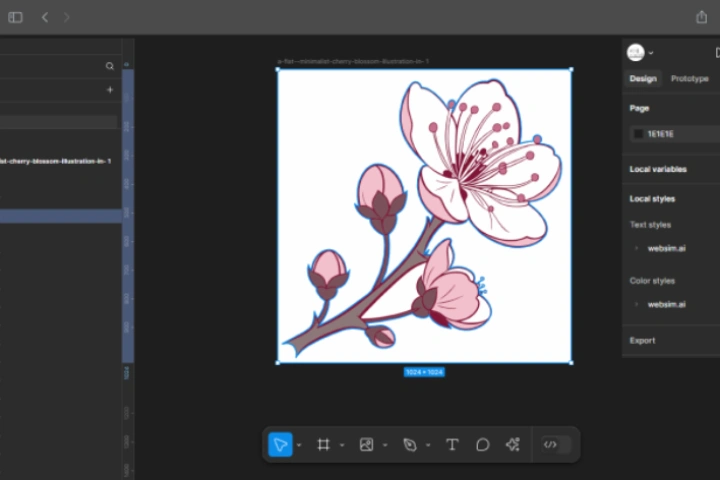Screen dimensions: 720x480
Task: Click the highlighted selected layer row
Action: [x=61, y=216]
